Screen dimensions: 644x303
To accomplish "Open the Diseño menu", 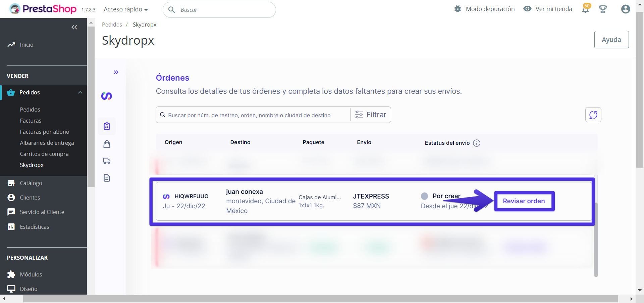I will [29, 289].
